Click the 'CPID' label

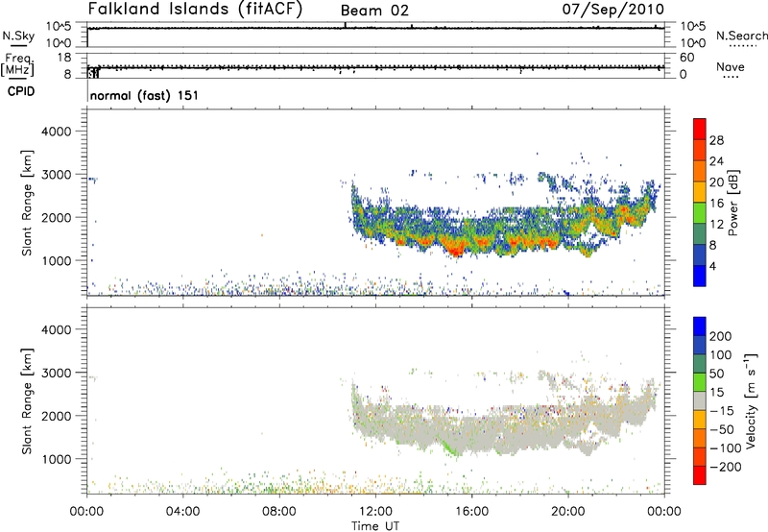click(21, 91)
